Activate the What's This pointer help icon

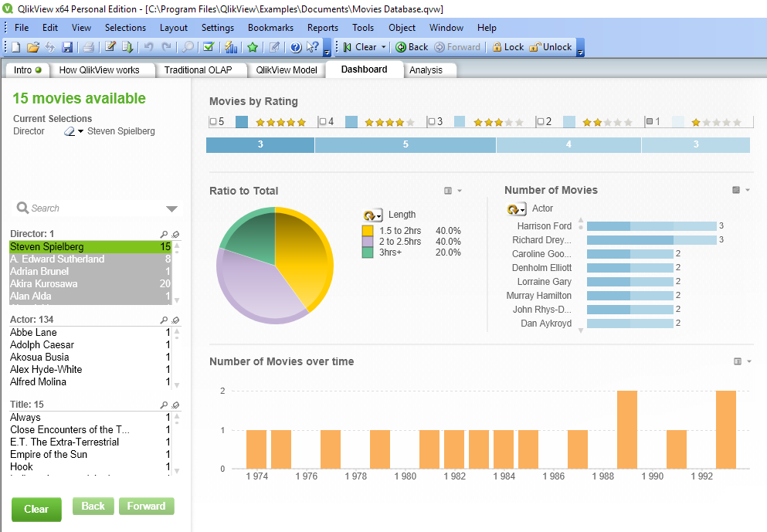coord(313,47)
